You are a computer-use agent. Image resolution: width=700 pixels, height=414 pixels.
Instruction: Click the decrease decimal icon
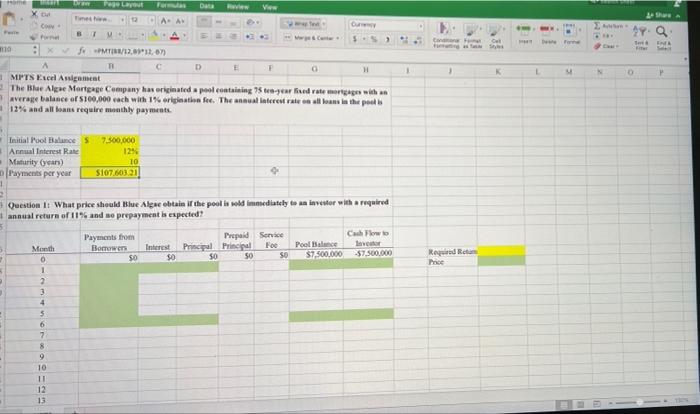pyautogui.click(x=418, y=41)
